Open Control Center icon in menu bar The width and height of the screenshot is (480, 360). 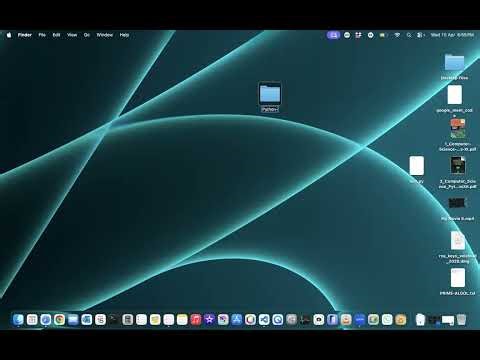pyautogui.click(x=420, y=35)
